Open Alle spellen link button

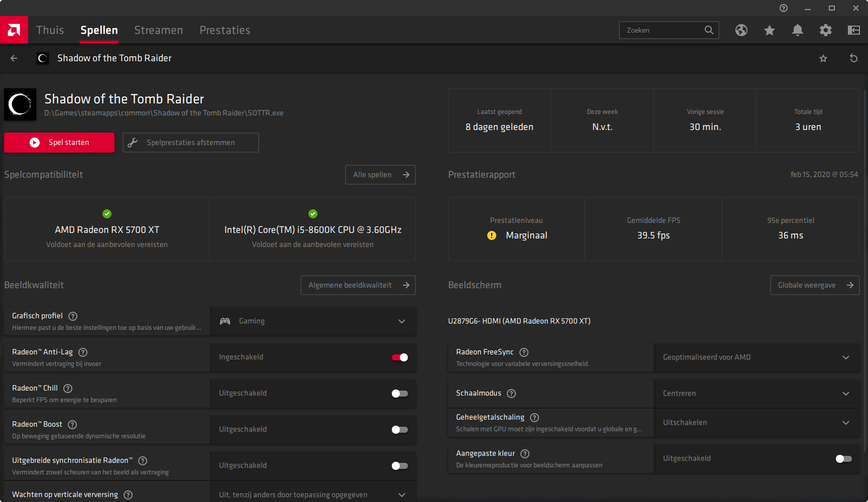tap(380, 175)
